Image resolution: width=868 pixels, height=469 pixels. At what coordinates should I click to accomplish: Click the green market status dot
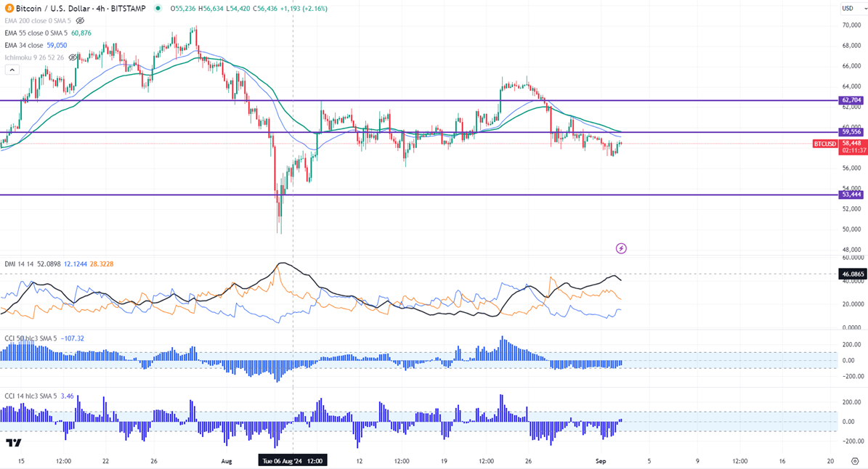pos(158,8)
